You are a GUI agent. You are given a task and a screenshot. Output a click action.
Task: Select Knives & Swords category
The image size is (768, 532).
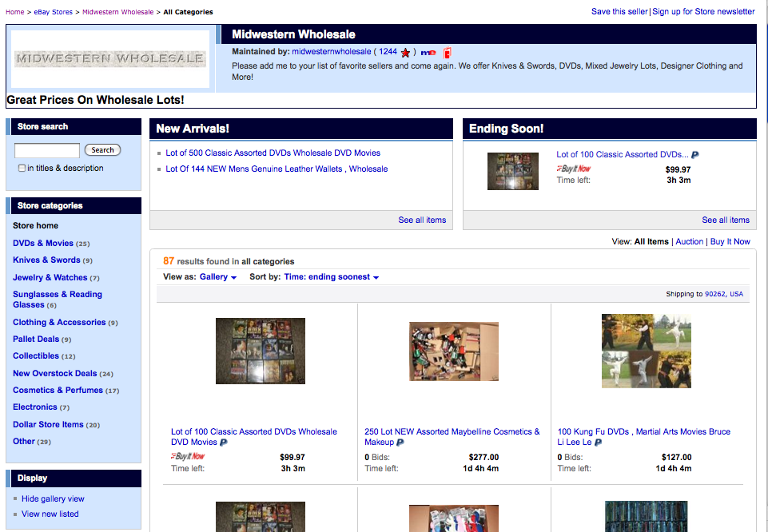click(x=46, y=260)
